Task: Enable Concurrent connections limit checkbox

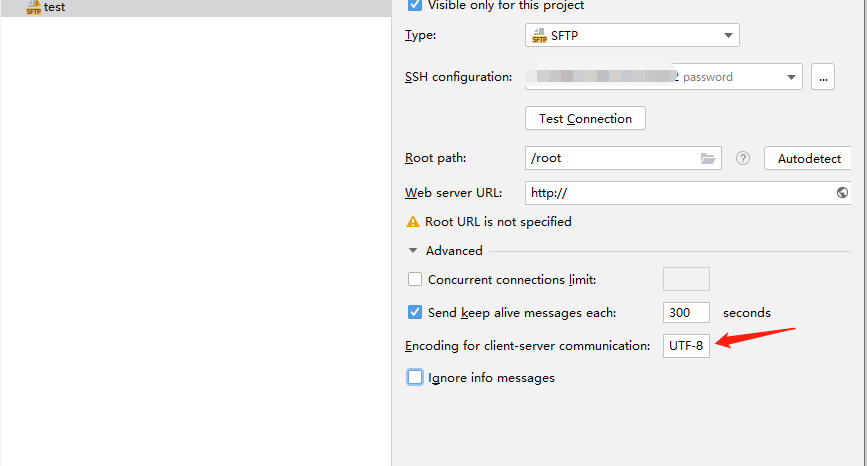Action: (x=415, y=280)
